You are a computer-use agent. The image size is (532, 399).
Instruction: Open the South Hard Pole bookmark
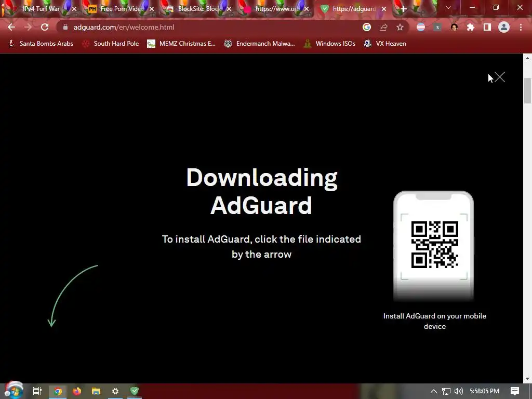pyautogui.click(x=111, y=44)
